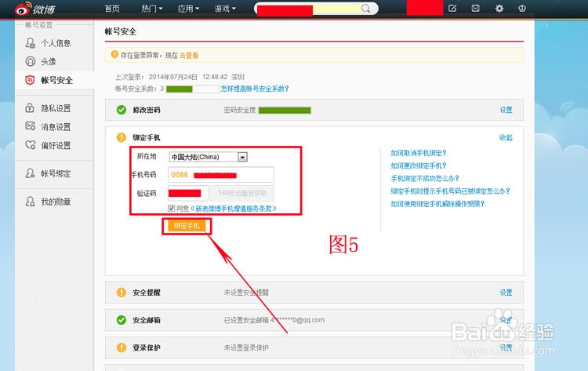Image resolution: width=588 pixels, height=371 pixels.
Task: Click the 消息设置 sidebar icon
Action: pos(30,126)
